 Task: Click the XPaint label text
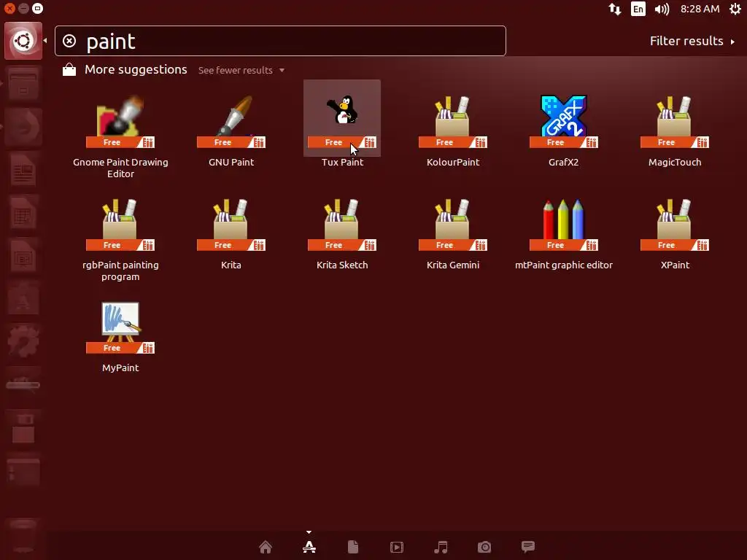tap(675, 265)
